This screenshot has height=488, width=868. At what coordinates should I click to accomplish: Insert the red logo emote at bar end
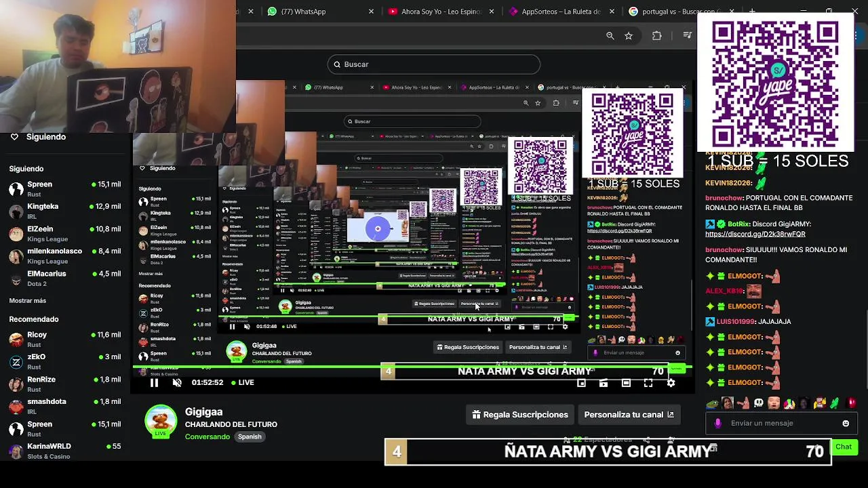click(852, 403)
